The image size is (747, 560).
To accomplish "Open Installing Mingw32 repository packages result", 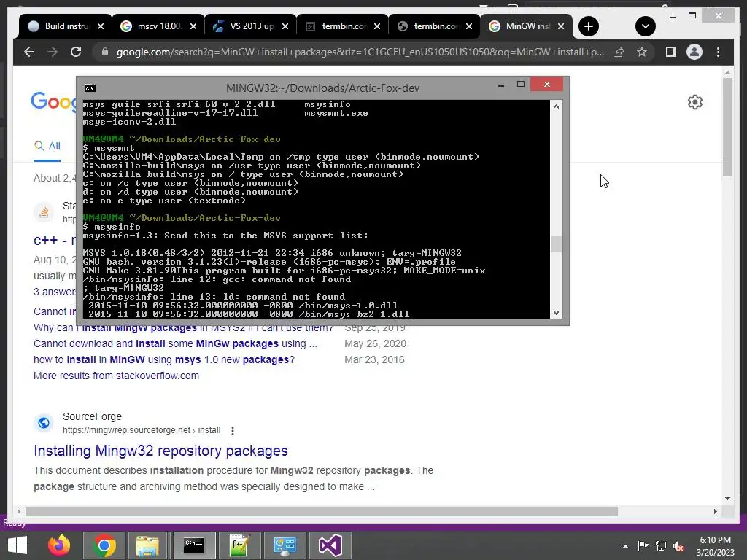I will [x=160, y=451].
